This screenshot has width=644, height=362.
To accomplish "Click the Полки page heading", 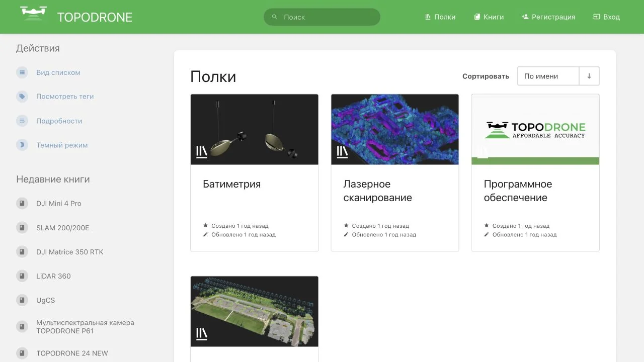I will pos(213,76).
